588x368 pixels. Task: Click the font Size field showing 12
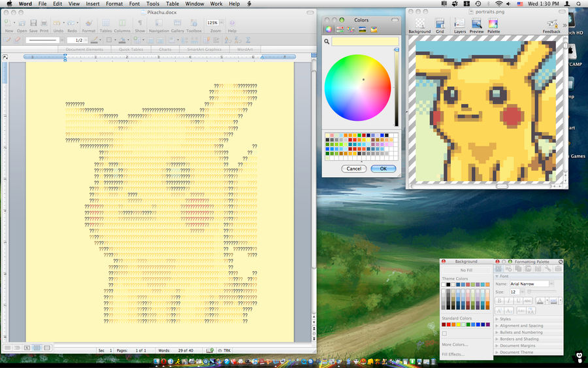click(x=514, y=292)
